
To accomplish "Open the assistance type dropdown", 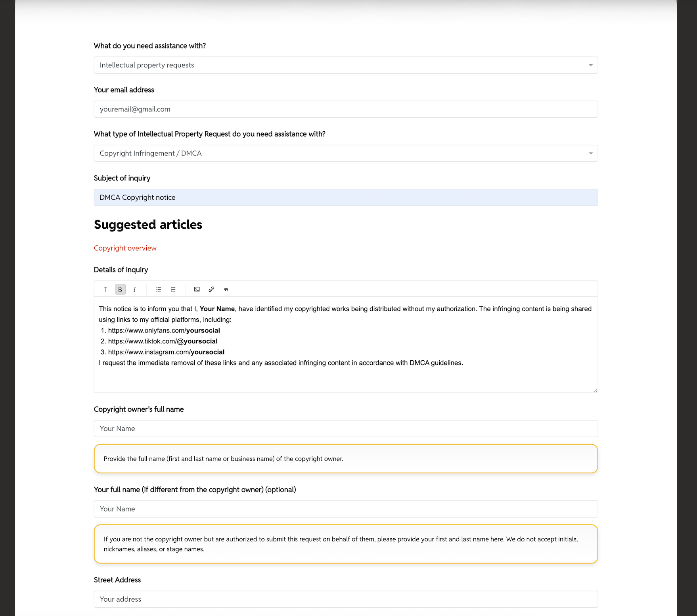I will [345, 65].
